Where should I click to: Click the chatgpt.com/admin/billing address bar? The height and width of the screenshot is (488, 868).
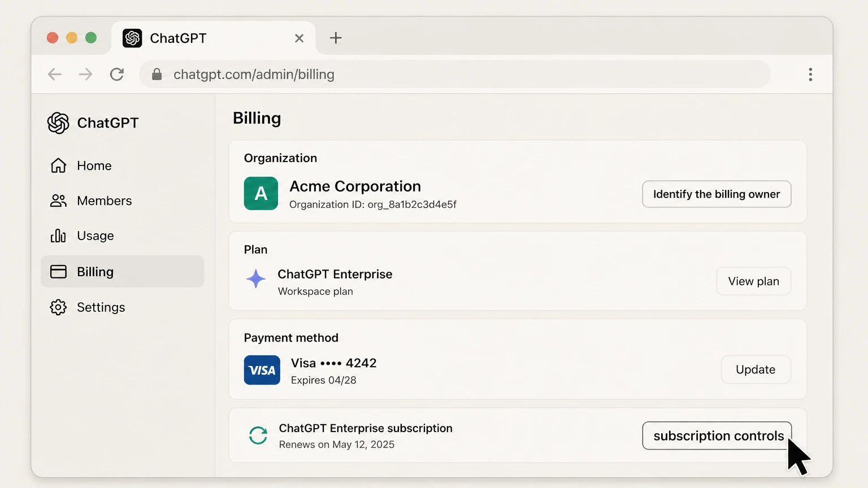pyautogui.click(x=455, y=75)
